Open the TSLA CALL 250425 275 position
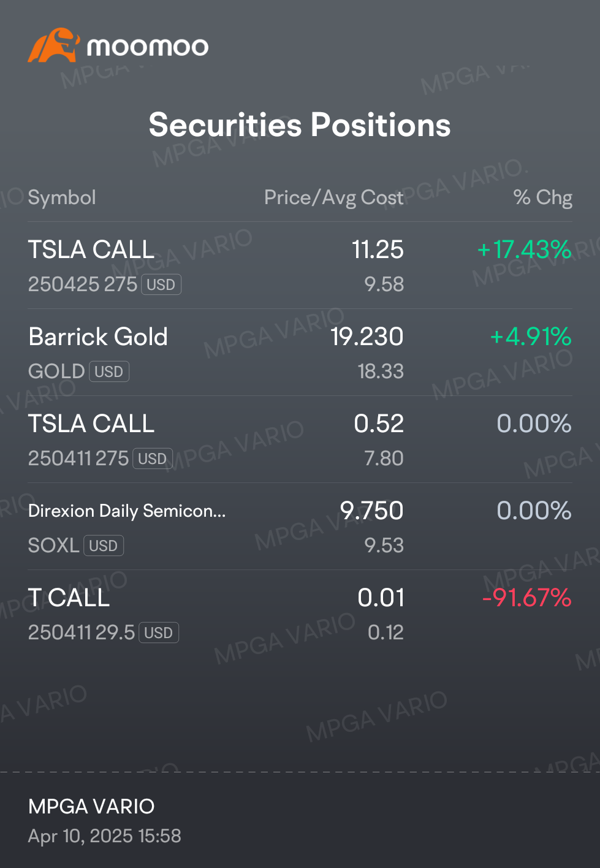The width and height of the screenshot is (600, 868). click(x=300, y=265)
